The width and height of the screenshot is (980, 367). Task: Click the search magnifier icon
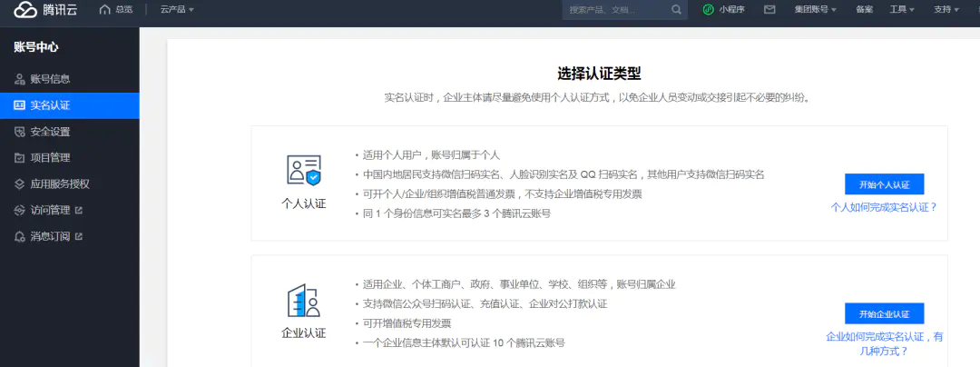[x=676, y=9]
